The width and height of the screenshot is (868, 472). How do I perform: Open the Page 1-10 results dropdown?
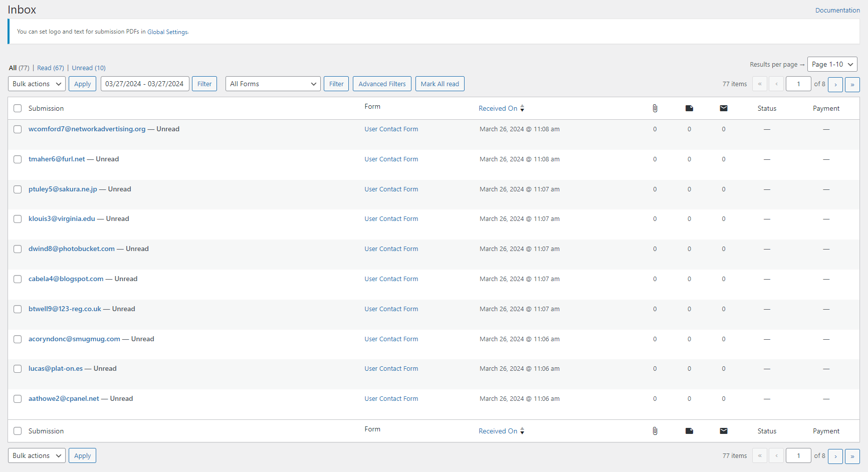click(x=832, y=64)
